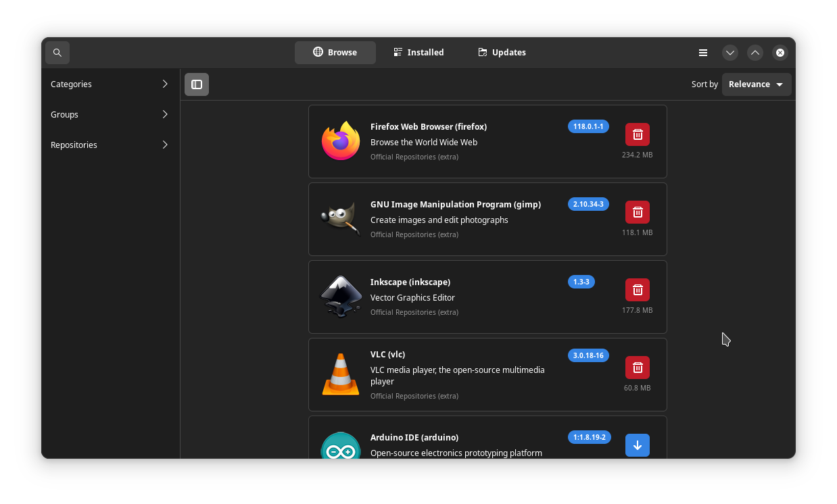The width and height of the screenshot is (837, 504).
Task: Click the Open-source electronics prototyping platform description
Action: tap(456, 453)
